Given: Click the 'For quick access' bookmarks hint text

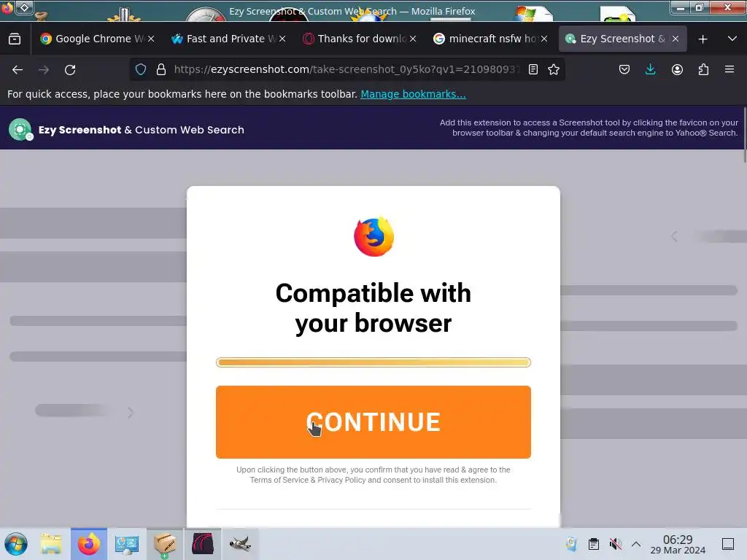Looking at the screenshot, I should pos(182,94).
